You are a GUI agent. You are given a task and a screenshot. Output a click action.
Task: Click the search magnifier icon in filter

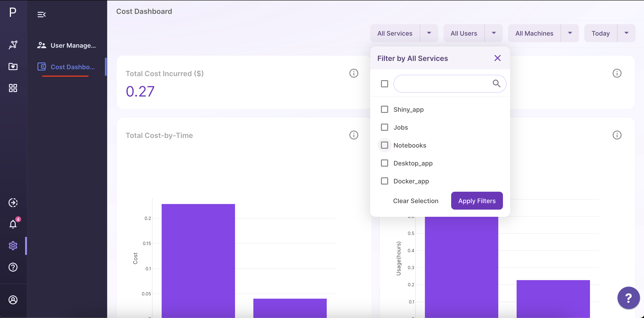[x=496, y=83]
